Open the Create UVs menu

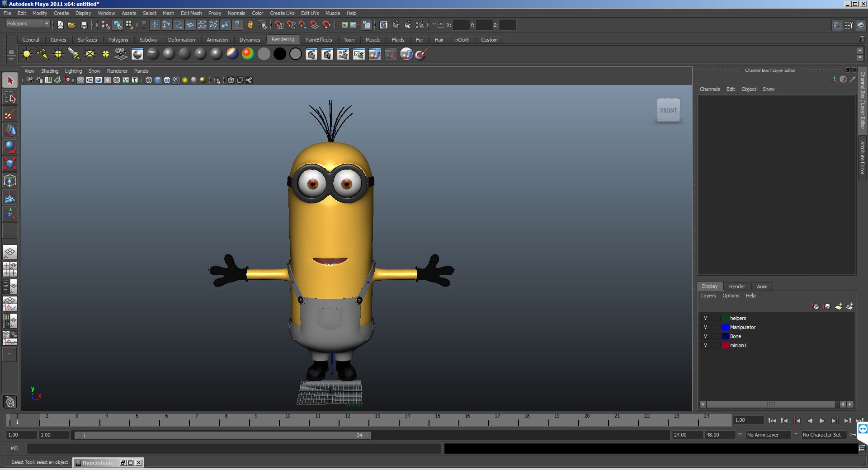tap(282, 13)
